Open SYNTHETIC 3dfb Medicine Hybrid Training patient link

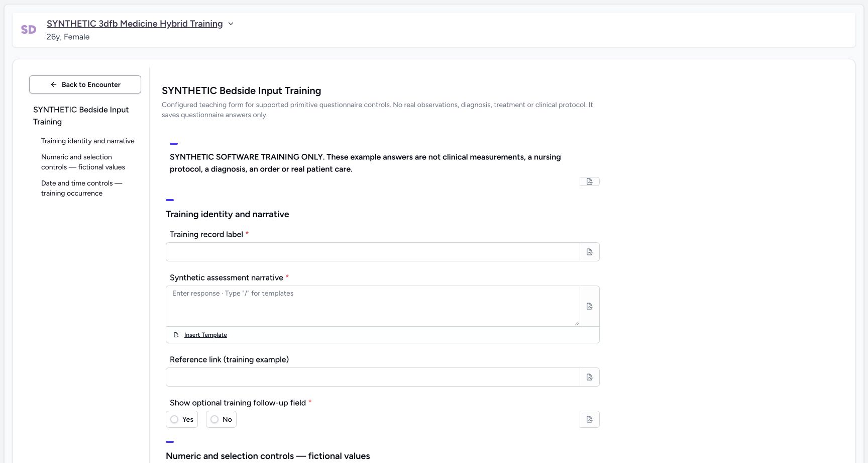point(135,24)
